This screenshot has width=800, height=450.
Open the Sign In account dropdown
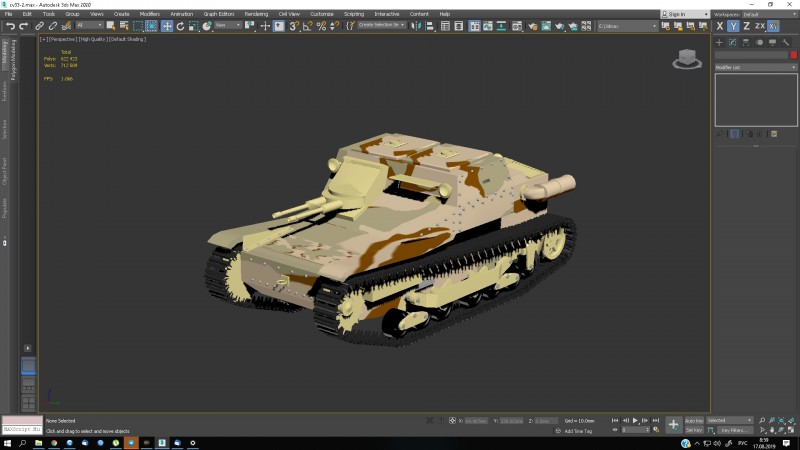tap(684, 14)
